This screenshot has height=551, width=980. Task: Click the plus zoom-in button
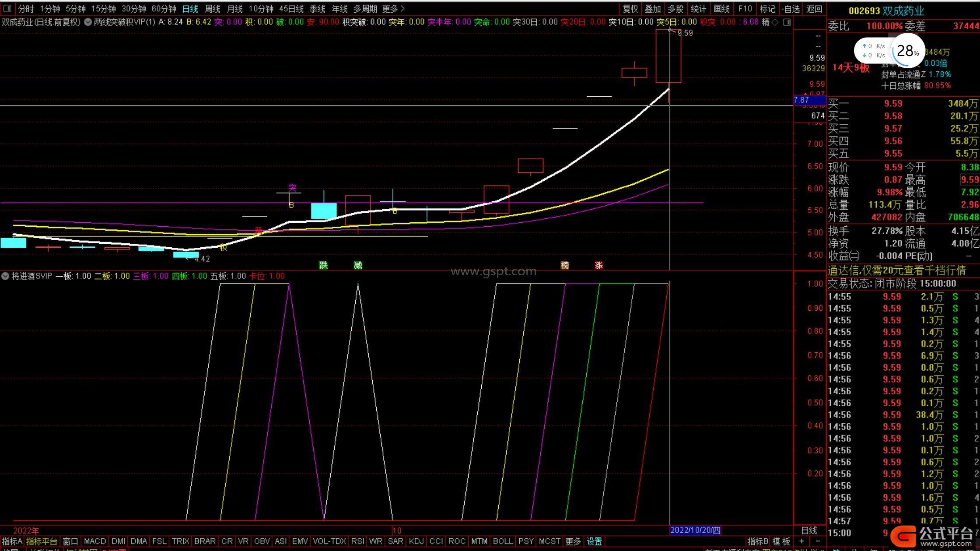801,541
